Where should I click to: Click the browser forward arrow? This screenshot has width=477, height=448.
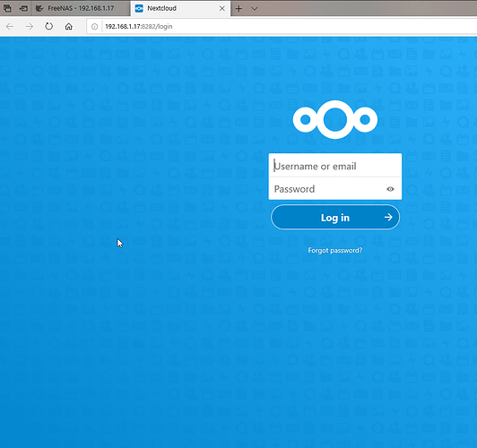(x=30, y=27)
